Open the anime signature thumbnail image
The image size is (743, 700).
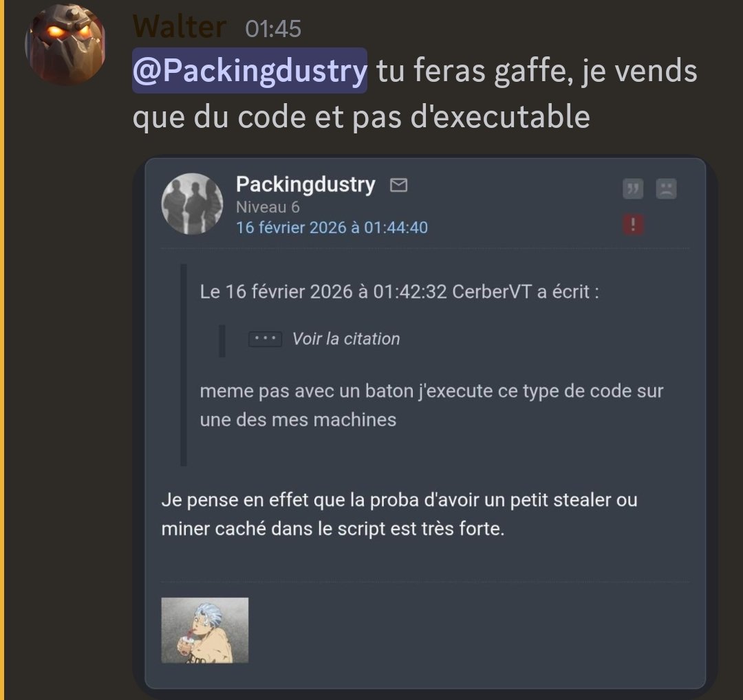coord(205,631)
